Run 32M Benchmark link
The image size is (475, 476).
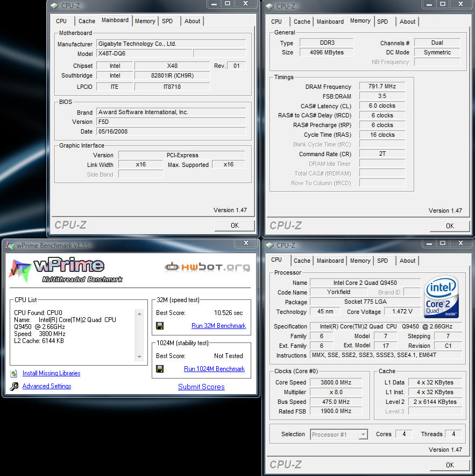click(218, 326)
